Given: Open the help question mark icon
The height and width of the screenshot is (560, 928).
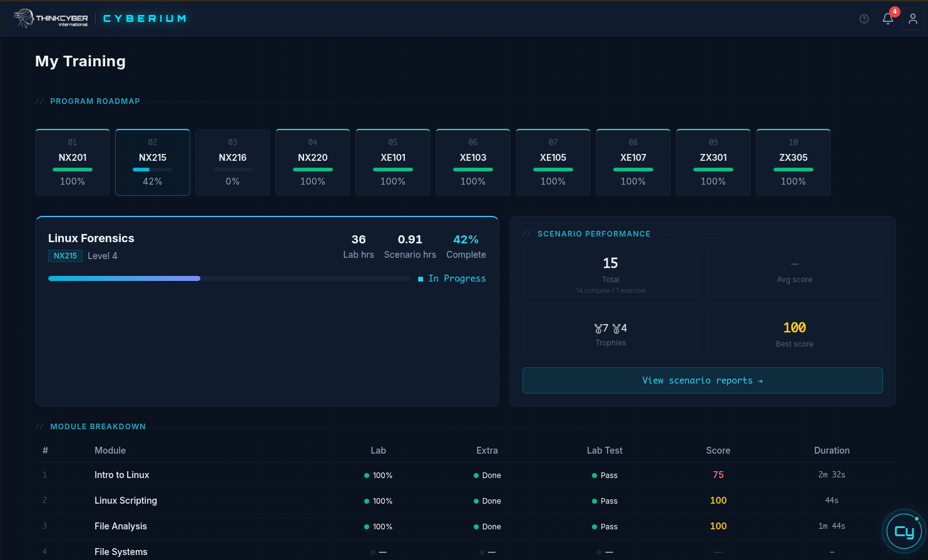Looking at the screenshot, I should (x=864, y=19).
